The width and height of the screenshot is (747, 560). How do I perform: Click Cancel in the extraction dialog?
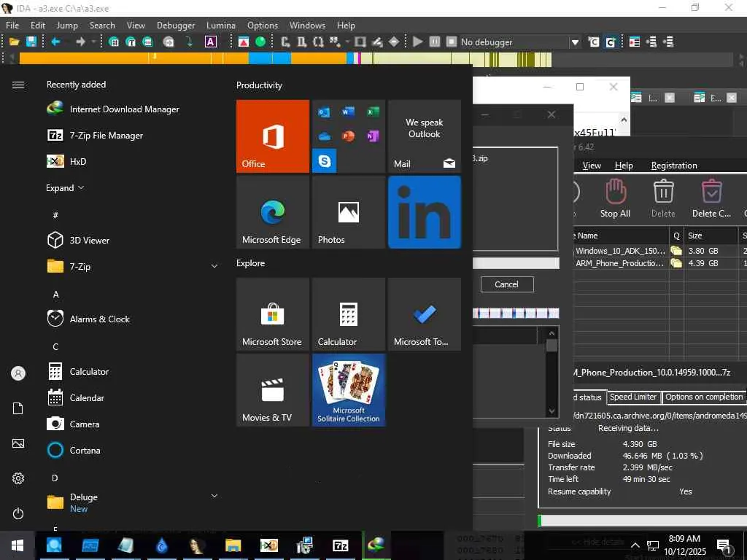(x=506, y=284)
